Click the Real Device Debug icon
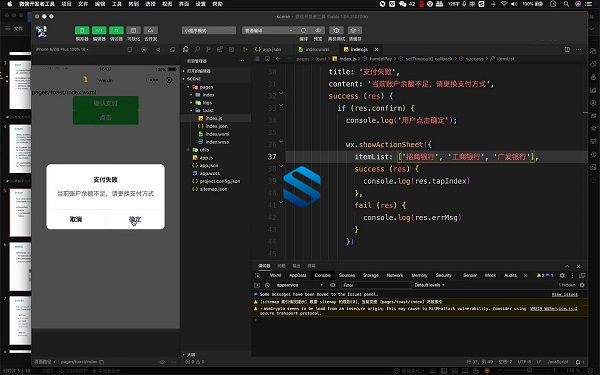The height and width of the screenshot is (375, 600). tap(336, 30)
